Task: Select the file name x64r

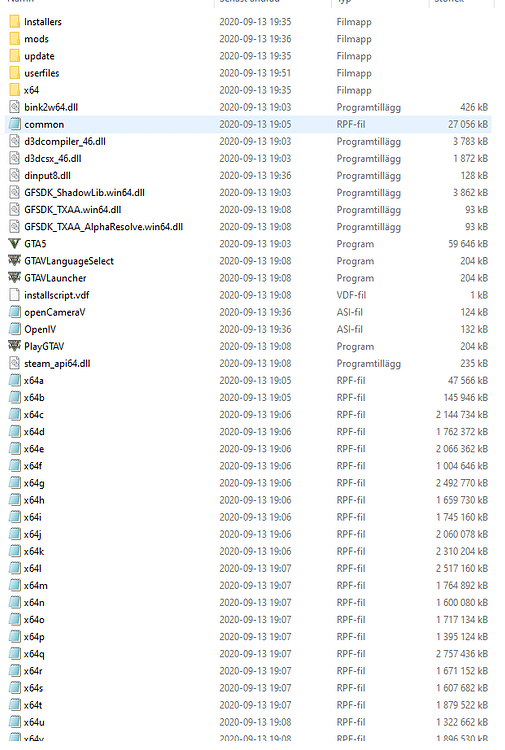Action: [x=33, y=671]
